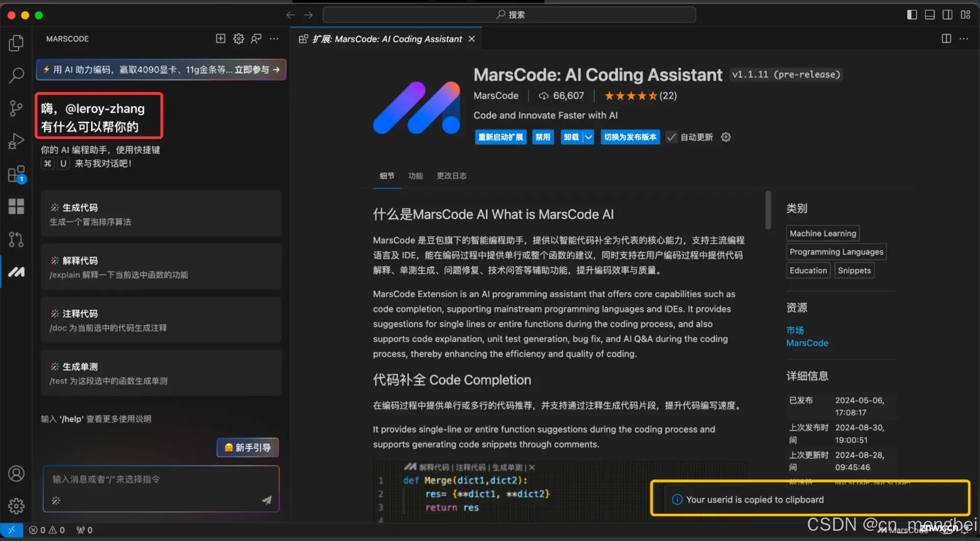Choose the 解释代码 suggestion card
Viewport: 980px width, 541px height.
click(x=161, y=267)
